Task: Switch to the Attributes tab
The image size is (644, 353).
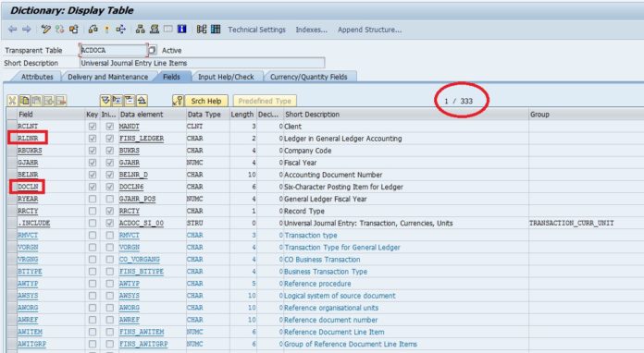Action: (37, 77)
